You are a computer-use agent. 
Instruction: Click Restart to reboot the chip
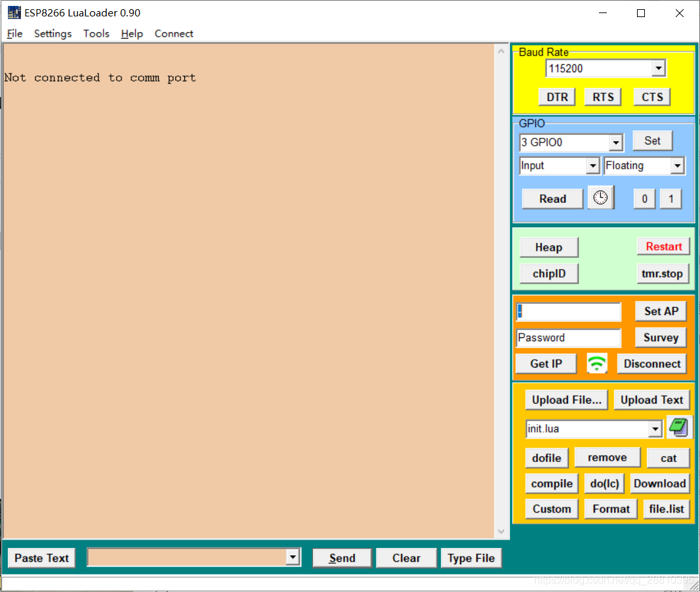click(x=663, y=247)
